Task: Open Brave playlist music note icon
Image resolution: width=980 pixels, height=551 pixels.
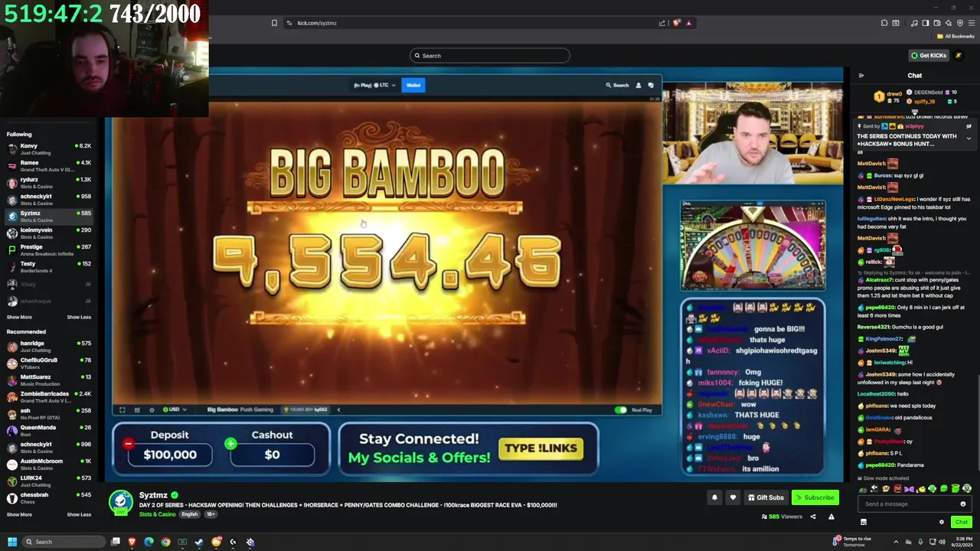Action: (x=914, y=23)
